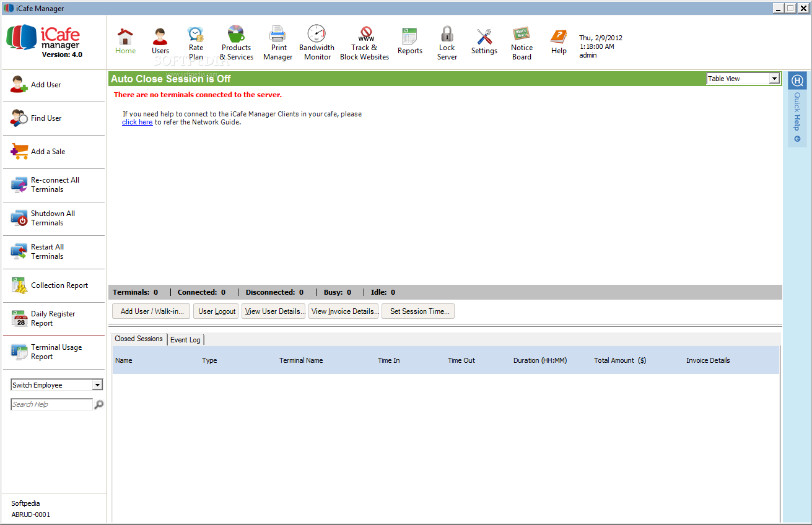The width and height of the screenshot is (812, 525).
Task: Sort by the Type column header
Action: coord(209,360)
